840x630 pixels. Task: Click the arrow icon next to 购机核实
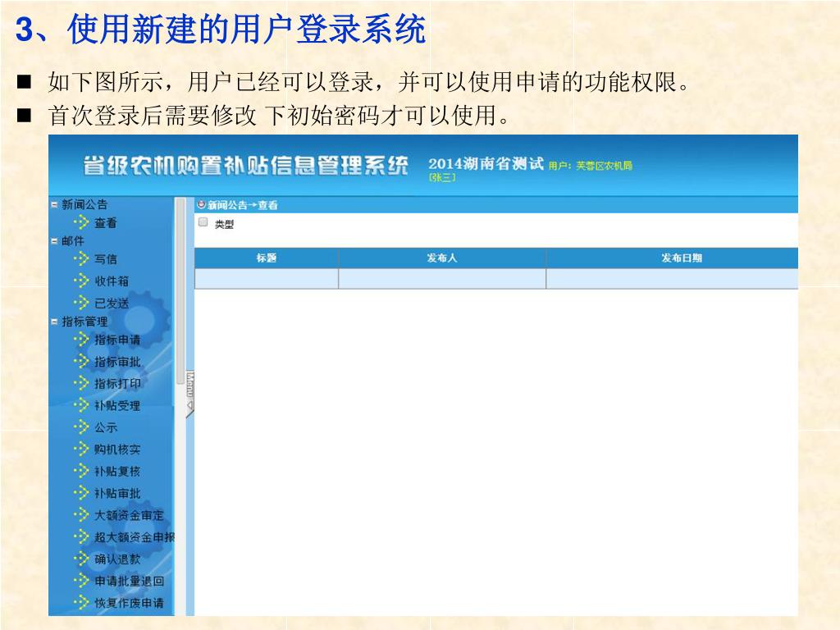[81, 450]
